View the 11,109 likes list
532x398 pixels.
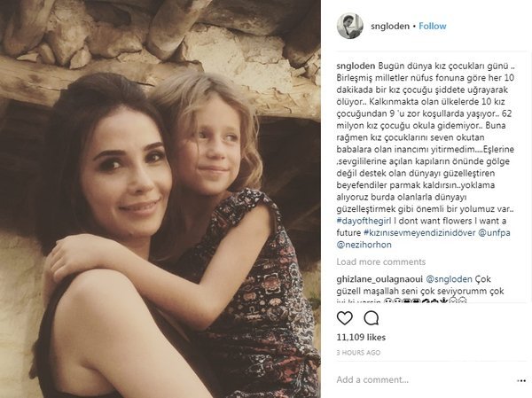tap(361, 337)
